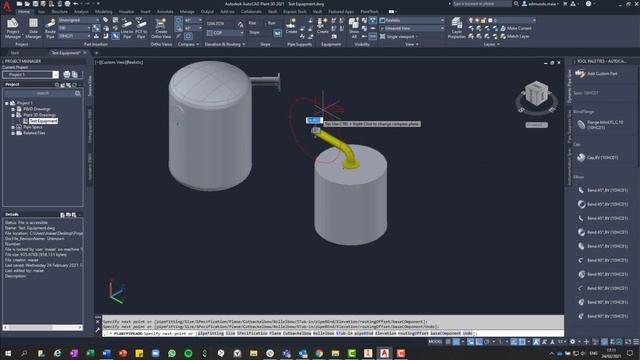Click the MODEL button in status bar
The height and width of the screenshot is (360, 640).
[x=435, y=342]
